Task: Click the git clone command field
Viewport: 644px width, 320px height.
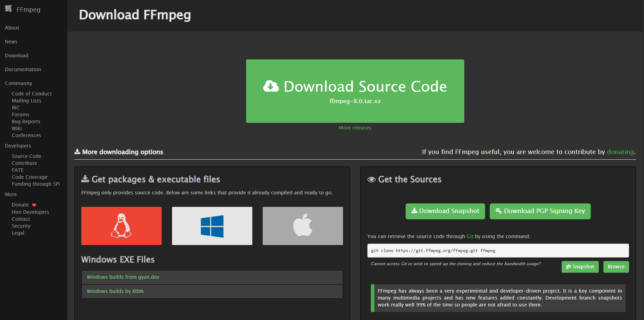Action: (498, 251)
